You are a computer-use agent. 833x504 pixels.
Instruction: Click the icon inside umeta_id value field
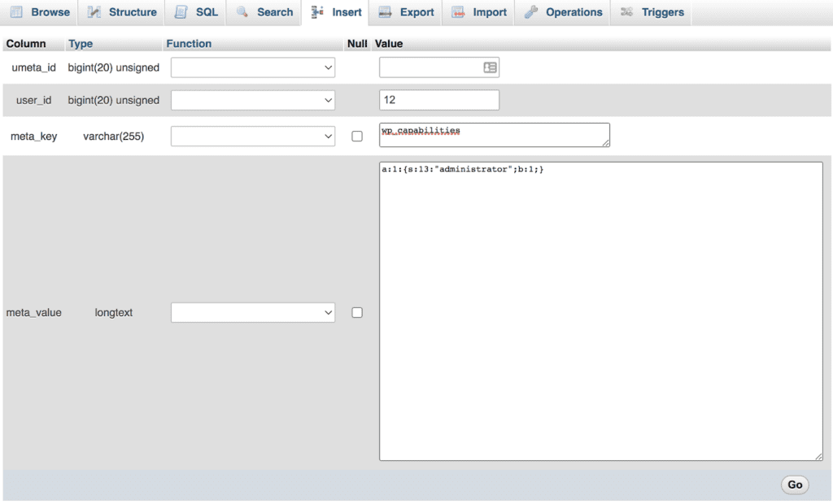(490, 67)
